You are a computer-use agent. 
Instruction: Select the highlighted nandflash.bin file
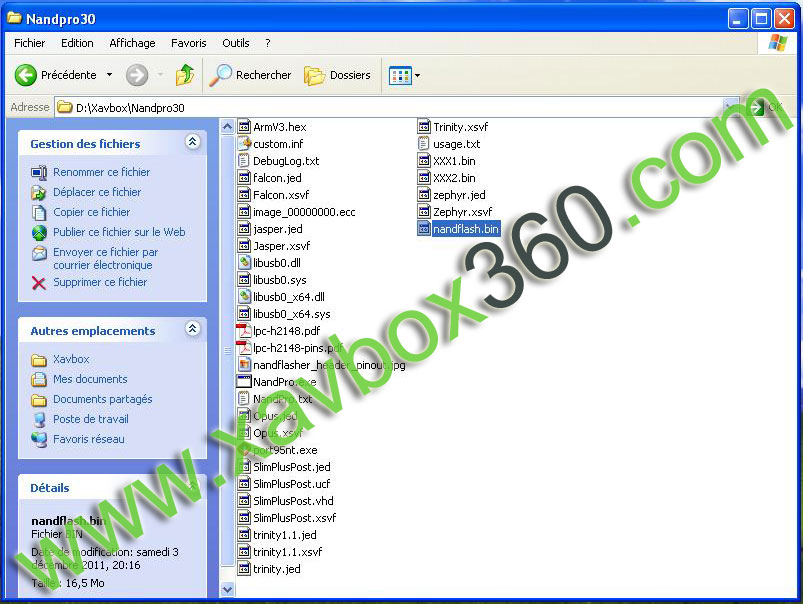[x=459, y=228]
